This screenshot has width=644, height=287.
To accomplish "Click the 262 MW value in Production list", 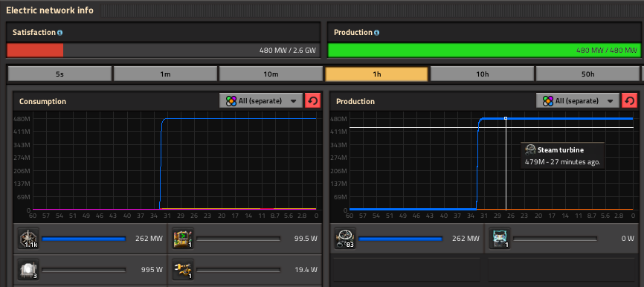I will coord(466,239).
